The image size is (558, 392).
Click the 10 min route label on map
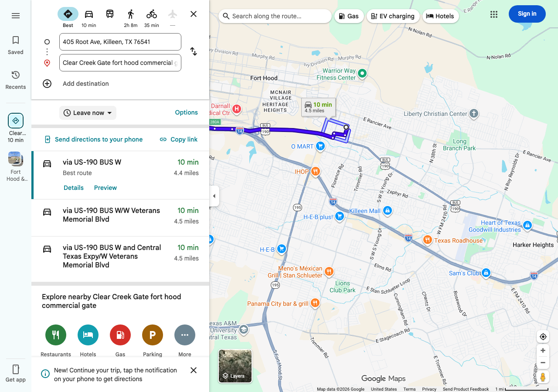pyautogui.click(x=318, y=107)
